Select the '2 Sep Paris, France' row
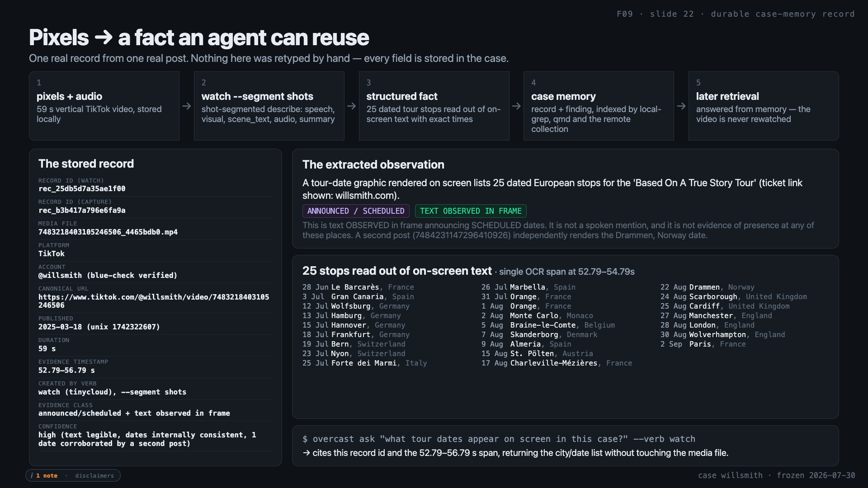This screenshot has width=868, height=488. 703,344
